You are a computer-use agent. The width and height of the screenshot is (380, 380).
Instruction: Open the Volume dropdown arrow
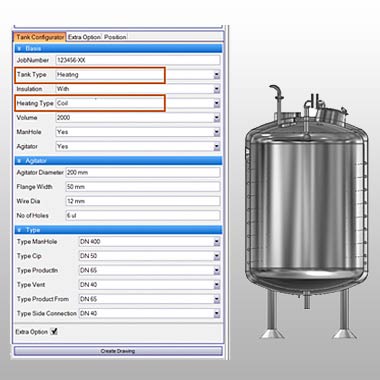[217, 118]
